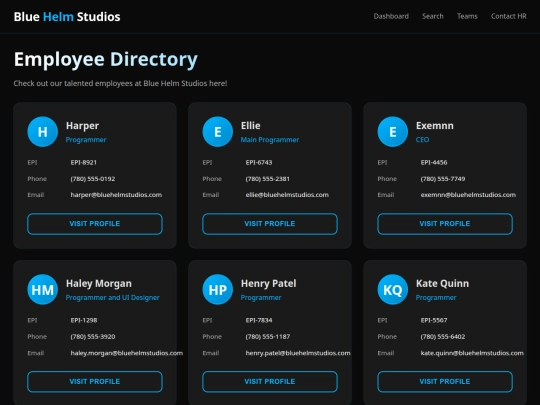The height and width of the screenshot is (405, 540).
Task: Click Exemnn's phone number (780) 555-7749
Action: (x=443, y=179)
